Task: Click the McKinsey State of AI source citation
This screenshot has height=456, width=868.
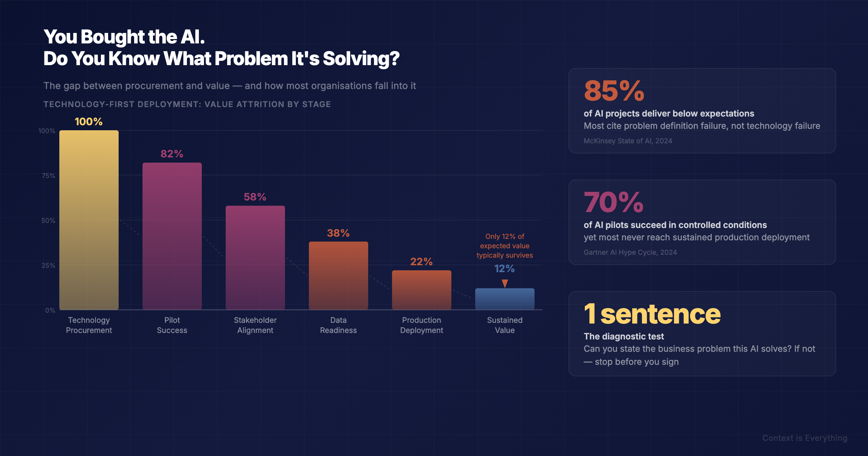Action: (628, 141)
